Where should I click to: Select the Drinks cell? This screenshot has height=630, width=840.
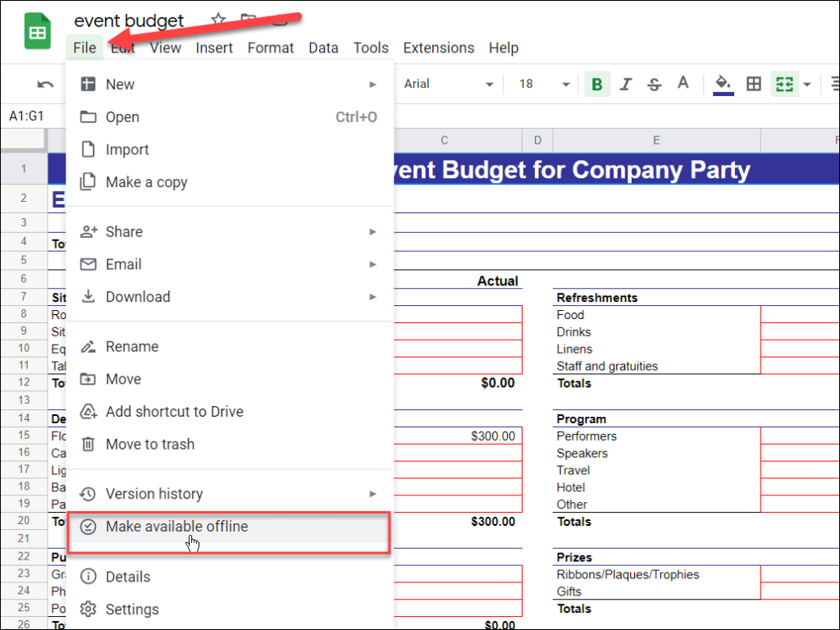tap(656, 332)
